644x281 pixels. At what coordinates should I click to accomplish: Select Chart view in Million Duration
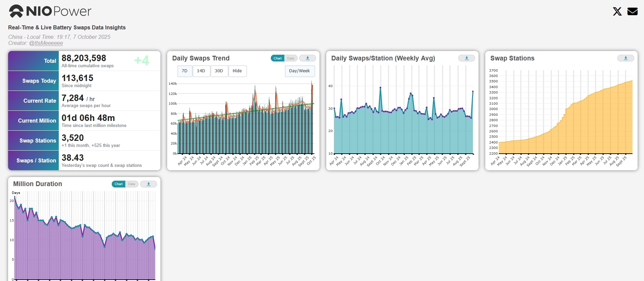119,184
